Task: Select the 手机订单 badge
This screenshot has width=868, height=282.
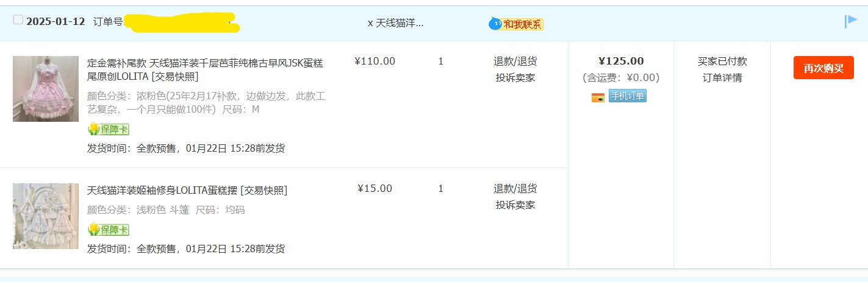Action: coord(628,96)
